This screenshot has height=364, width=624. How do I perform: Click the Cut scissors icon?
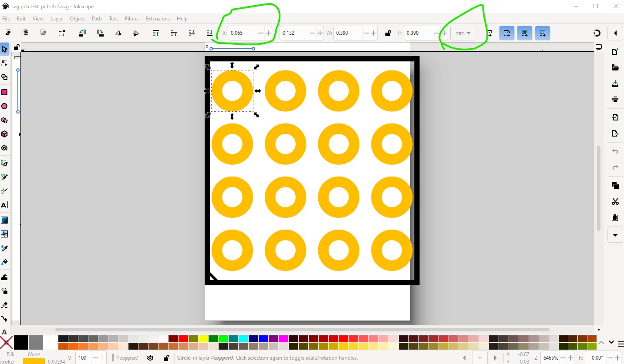coord(615,201)
